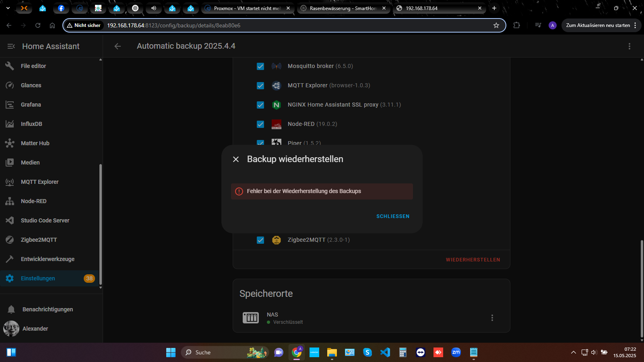Reload the browser page
This screenshot has height=362, width=644.
coord(38,25)
